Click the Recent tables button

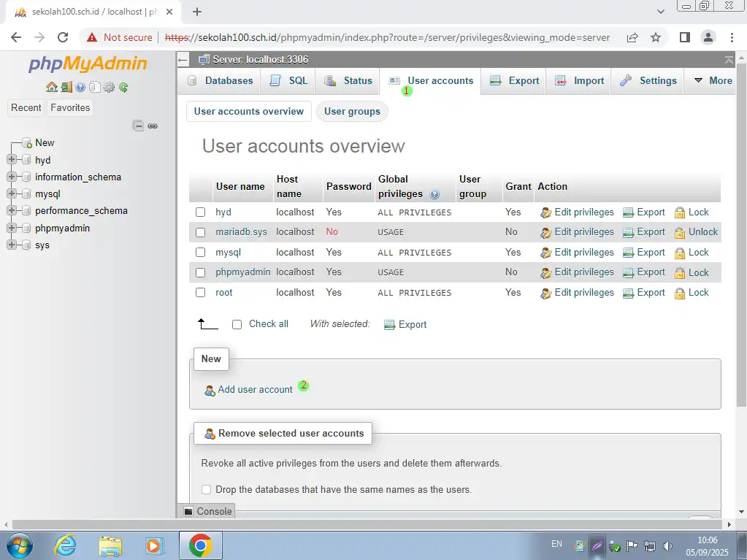coord(26,107)
